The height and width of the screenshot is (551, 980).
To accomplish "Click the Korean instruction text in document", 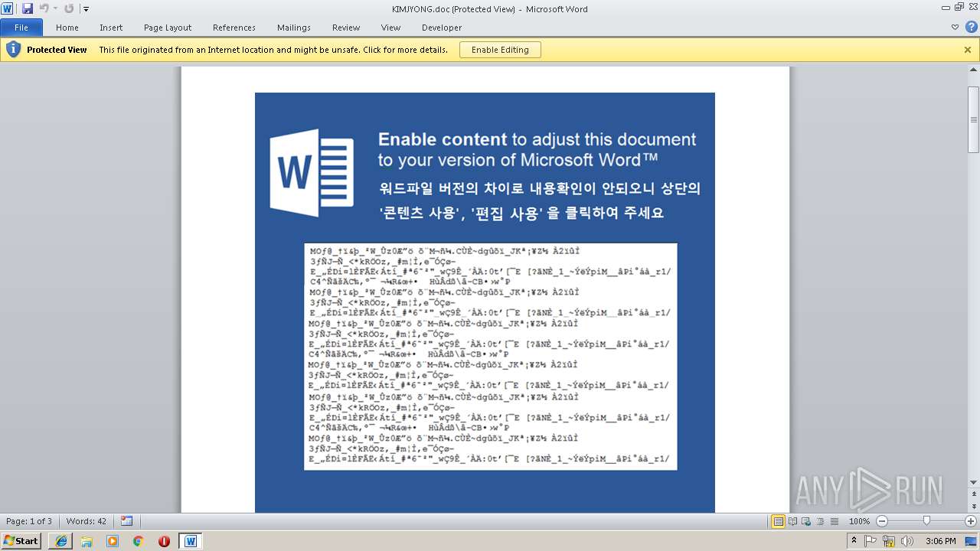I will tap(539, 201).
